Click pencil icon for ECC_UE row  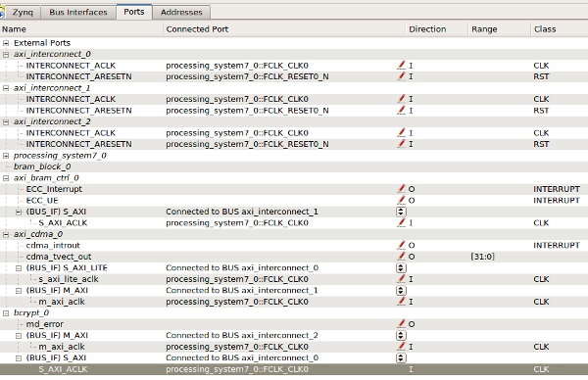coord(401,200)
